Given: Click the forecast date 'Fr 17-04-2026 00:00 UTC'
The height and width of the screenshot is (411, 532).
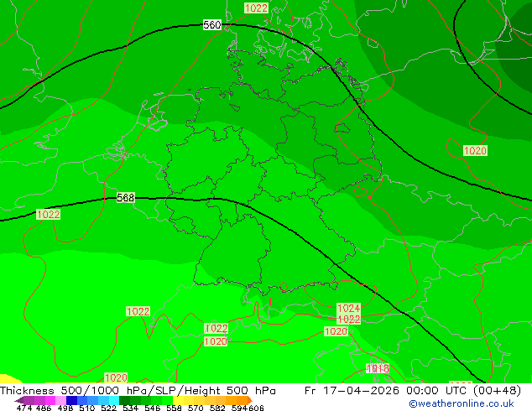Looking at the screenshot, I should point(387,391).
